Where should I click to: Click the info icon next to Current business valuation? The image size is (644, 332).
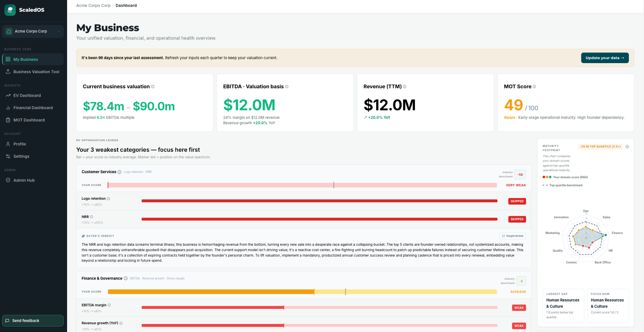point(153,87)
